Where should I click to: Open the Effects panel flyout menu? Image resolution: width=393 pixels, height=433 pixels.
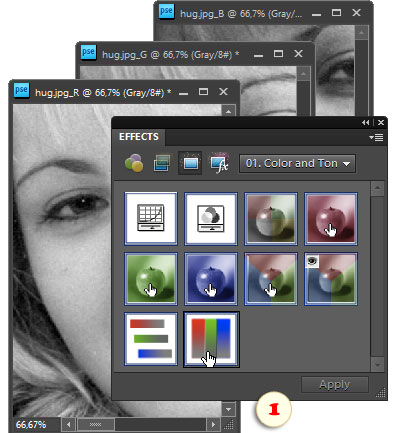tap(376, 137)
